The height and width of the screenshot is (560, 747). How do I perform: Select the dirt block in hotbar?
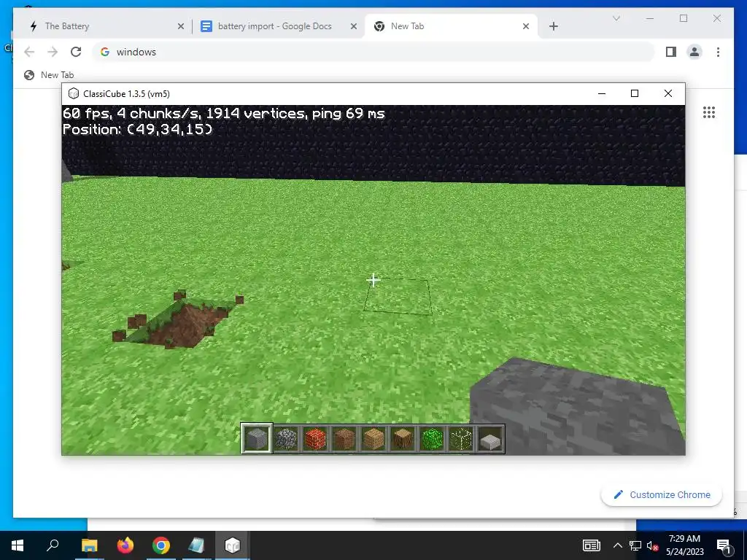(344, 438)
